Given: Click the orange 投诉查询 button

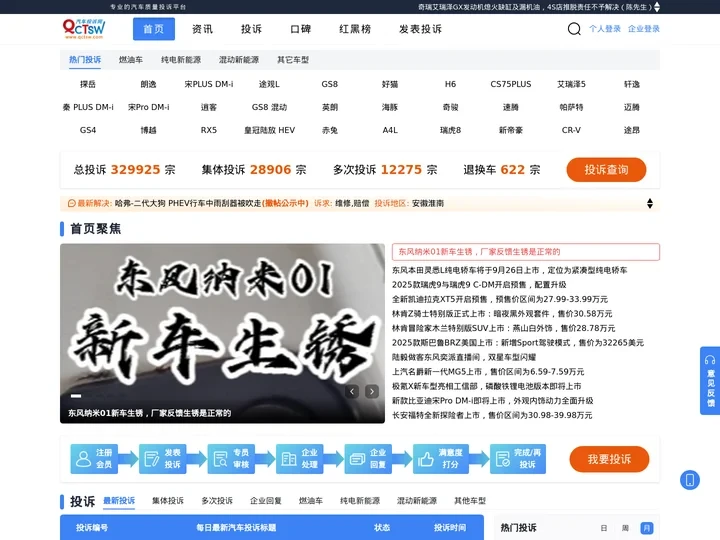Looking at the screenshot, I should (x=606, y=170).
